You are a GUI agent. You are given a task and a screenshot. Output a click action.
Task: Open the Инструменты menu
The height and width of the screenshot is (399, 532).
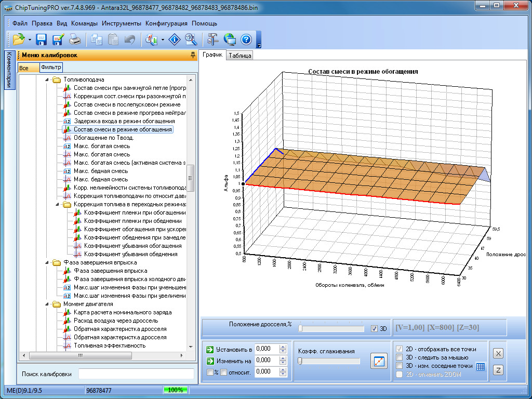[x=122, y=23]
